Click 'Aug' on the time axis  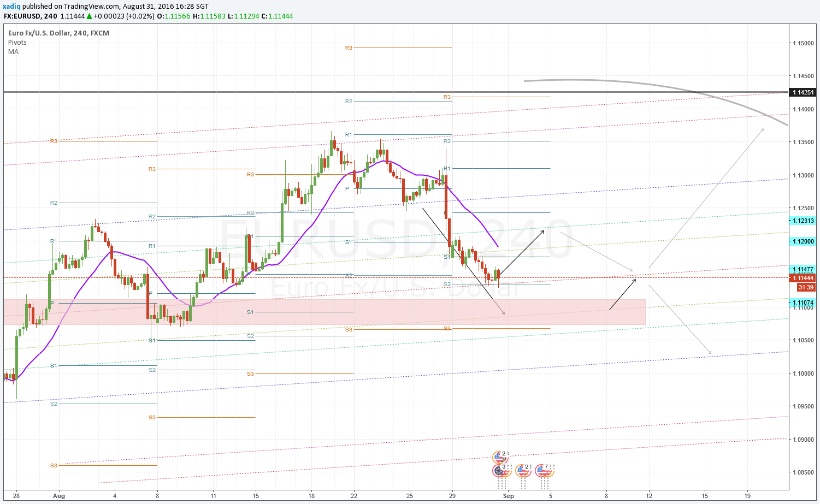[x=59, y=496]
